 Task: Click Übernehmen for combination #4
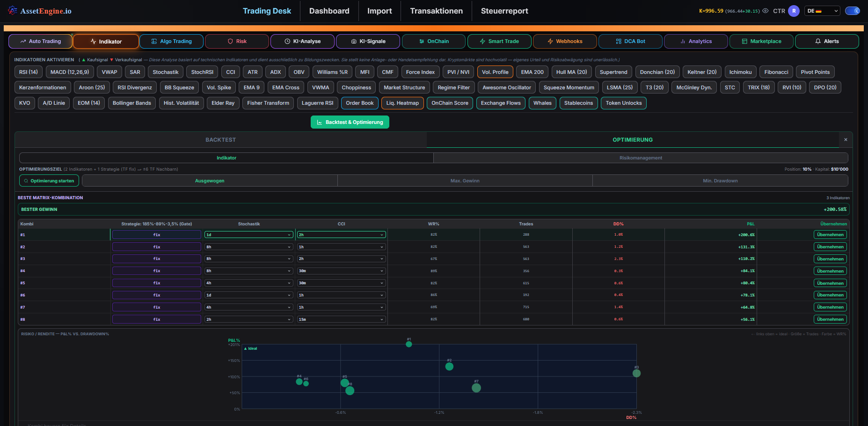[x=830, y=271]
